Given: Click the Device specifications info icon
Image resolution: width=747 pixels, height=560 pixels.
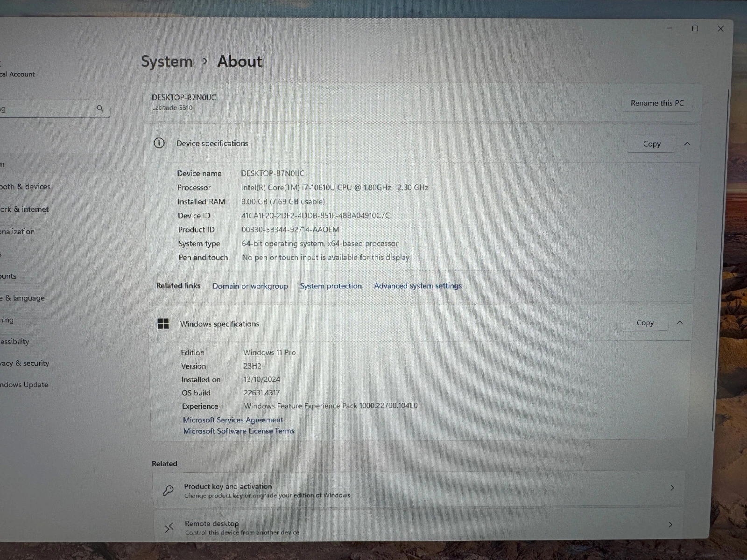Looking at the screenshot, I should pos(159,143).
